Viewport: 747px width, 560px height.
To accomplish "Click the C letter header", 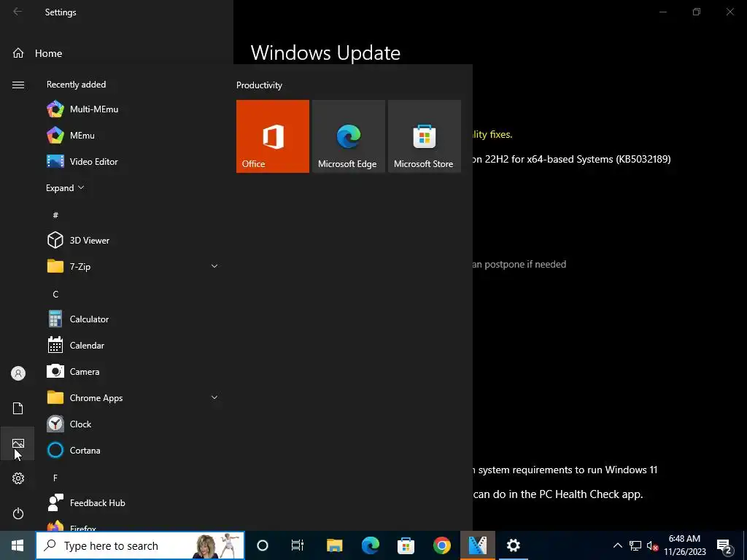I will (55, 295).
